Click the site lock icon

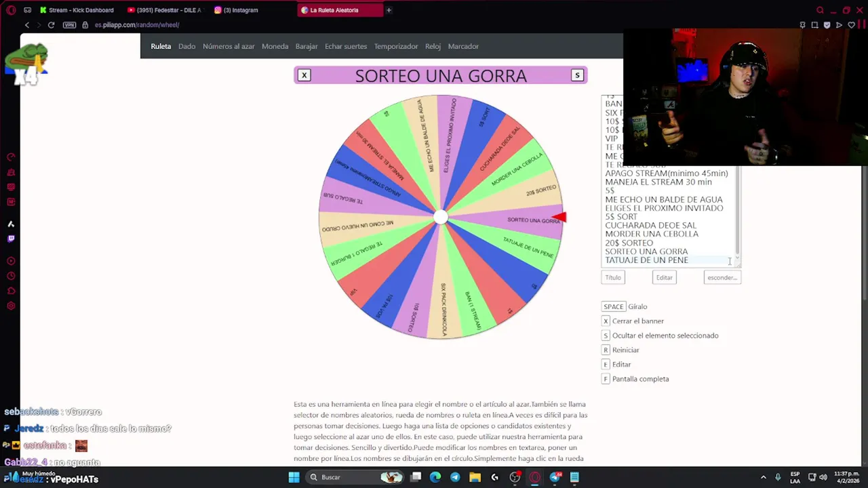[x=85, y=25]
